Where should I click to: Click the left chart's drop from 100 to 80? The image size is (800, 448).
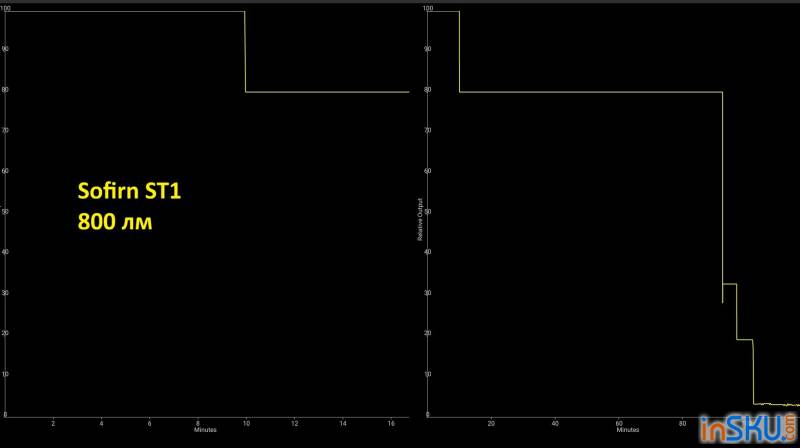coord(245,52)
